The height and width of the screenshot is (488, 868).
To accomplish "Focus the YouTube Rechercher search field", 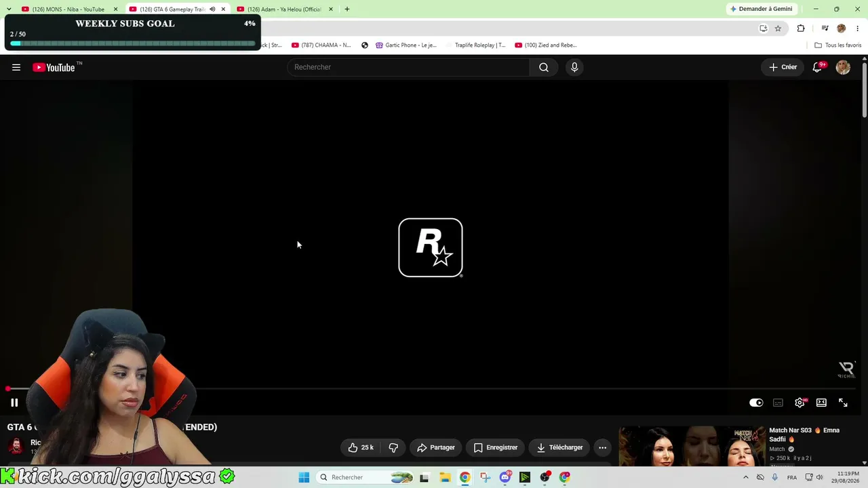I will point(409,67).
